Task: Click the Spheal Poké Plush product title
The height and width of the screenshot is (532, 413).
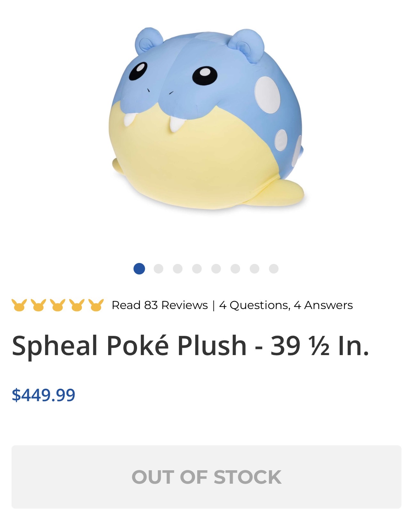Action: coord(190,345)
